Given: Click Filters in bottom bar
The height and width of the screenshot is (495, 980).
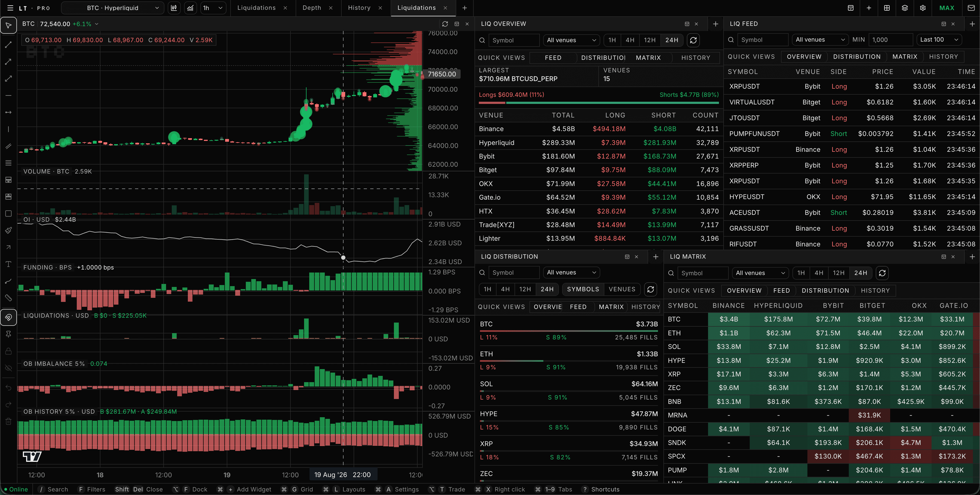Looking at the screenshot, I should coord(96,489).
